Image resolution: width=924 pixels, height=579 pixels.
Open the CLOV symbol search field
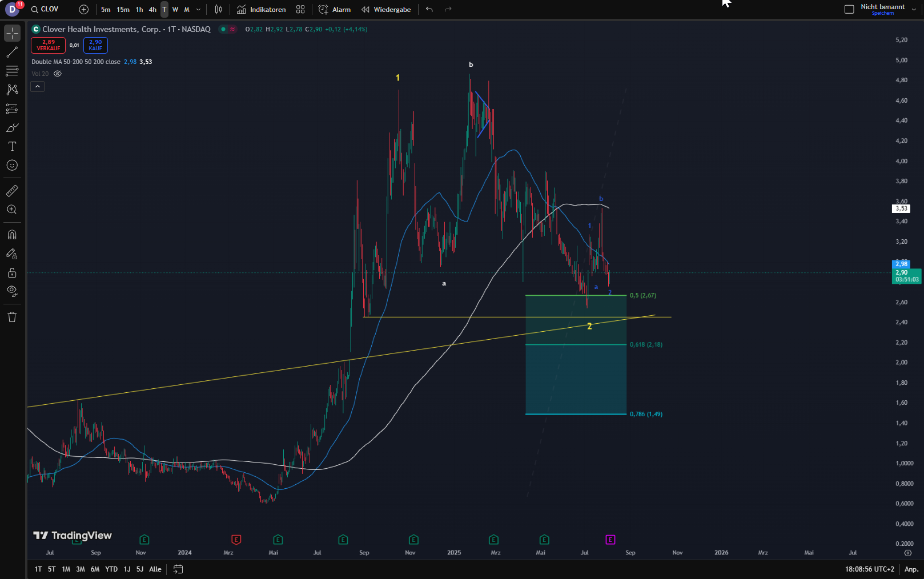(45, 10)
